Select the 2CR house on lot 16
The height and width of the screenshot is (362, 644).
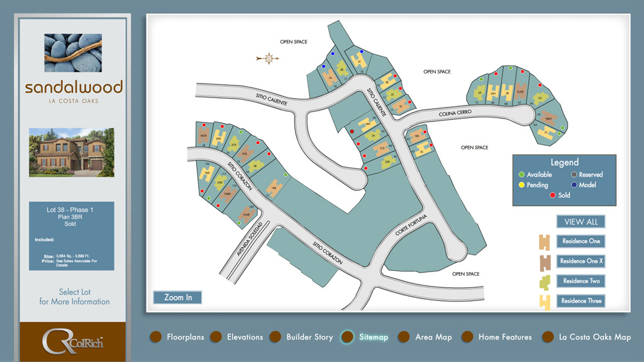[x=234, y=145]
